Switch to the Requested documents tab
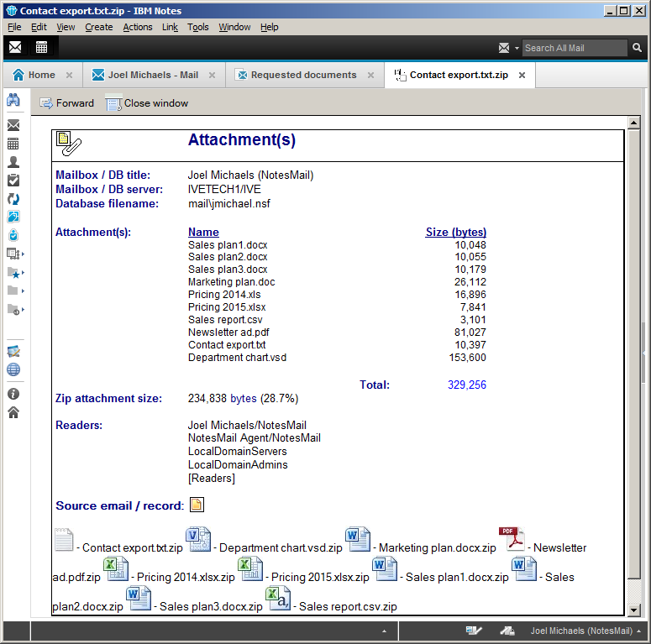Image resolution: width=651 pixels, height=644 pixels. 302,75
